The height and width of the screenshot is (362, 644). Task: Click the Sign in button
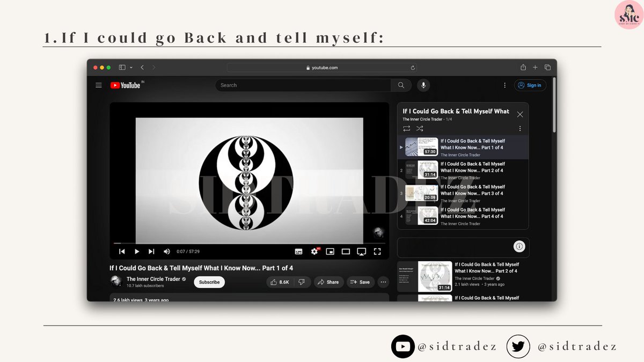click(x=530, y=85)
